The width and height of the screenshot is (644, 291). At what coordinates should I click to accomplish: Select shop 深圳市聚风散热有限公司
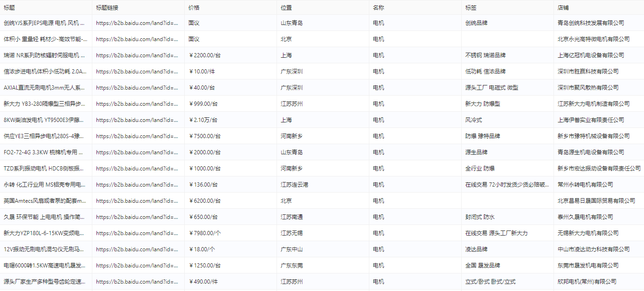pyautogui.click(x=588, y=88)
